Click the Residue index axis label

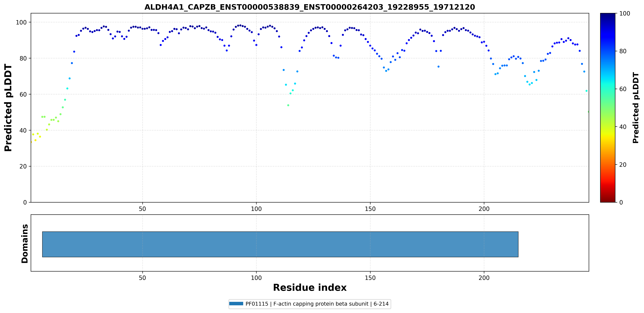click(310, 287)
